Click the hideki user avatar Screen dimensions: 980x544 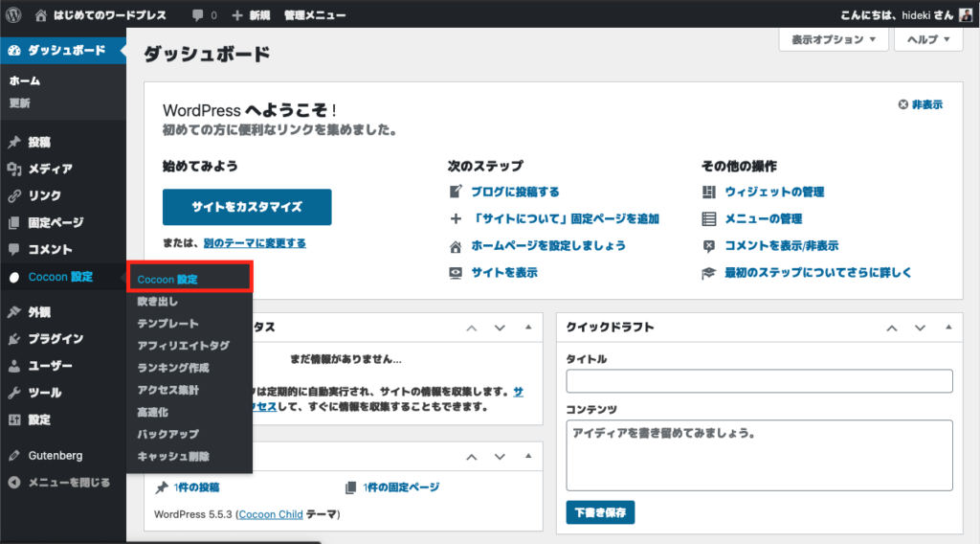(966, 15)
